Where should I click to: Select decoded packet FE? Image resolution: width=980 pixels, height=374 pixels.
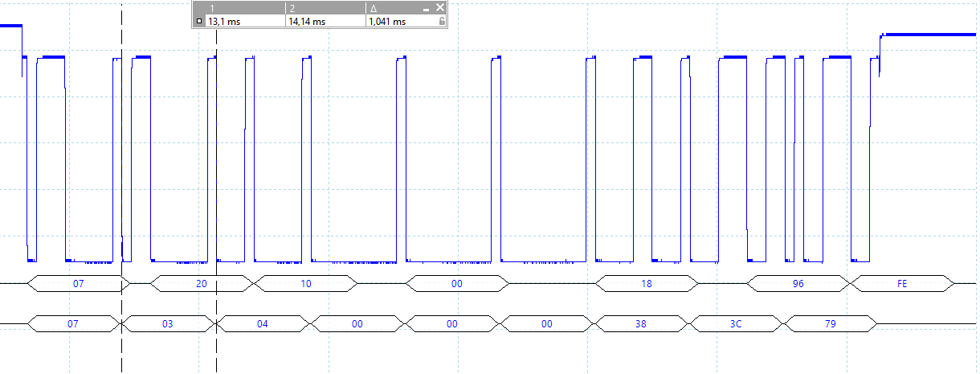902,283
